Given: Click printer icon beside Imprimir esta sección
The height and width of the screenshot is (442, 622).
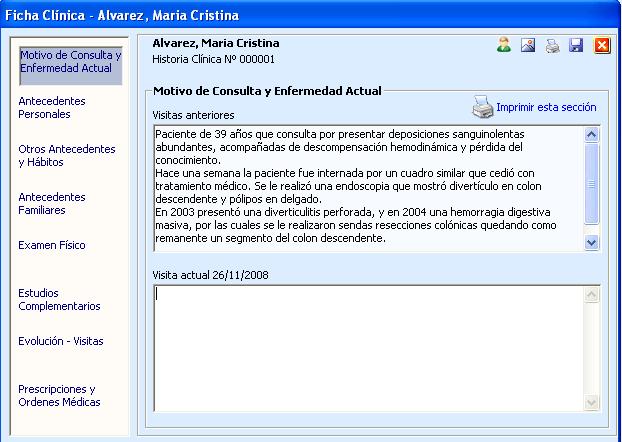Looking at the screenshot, I should tap(482, 107).
